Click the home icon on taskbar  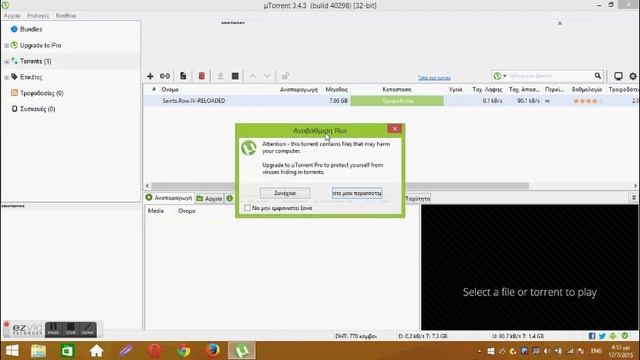pos(97,351)
